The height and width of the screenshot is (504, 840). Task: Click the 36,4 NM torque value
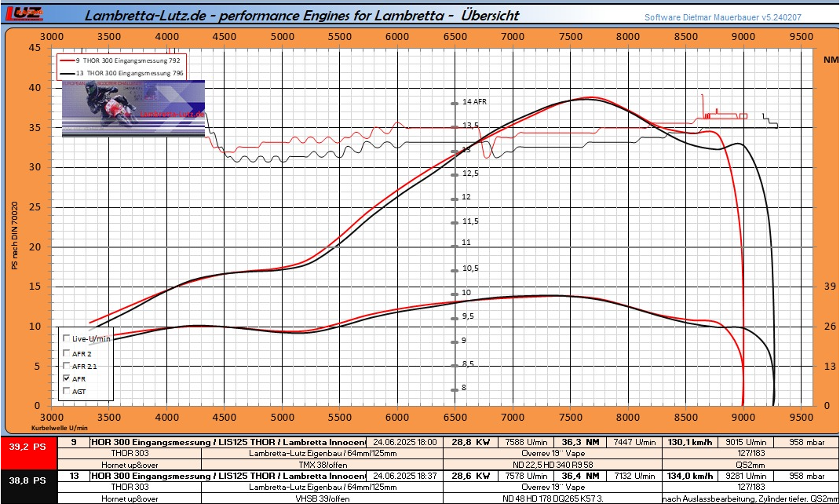pyautogui.click(x=581, y=476)
